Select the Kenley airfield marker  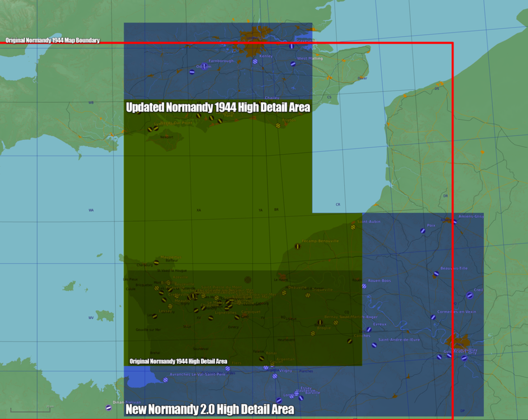point(255,61)
